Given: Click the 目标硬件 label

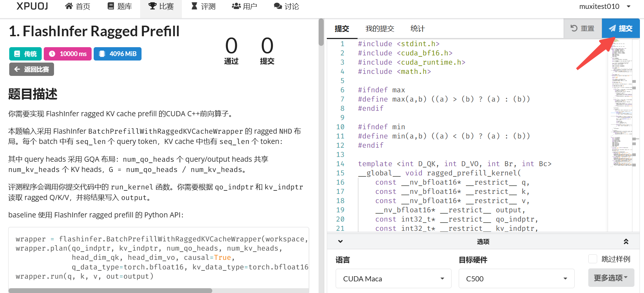Looking at the screenshot, I should pyautogui.click(x=473, y=260).
